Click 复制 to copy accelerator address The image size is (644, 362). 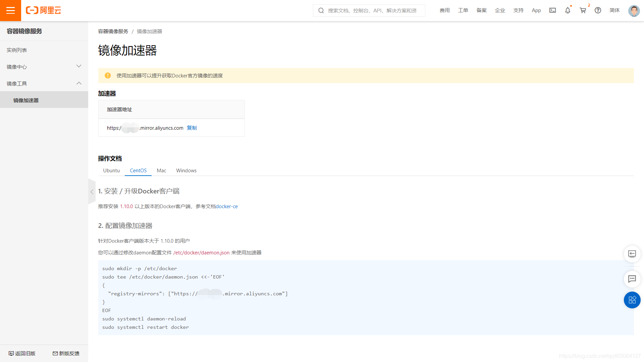pyautogui.click(x=192, y=128)
